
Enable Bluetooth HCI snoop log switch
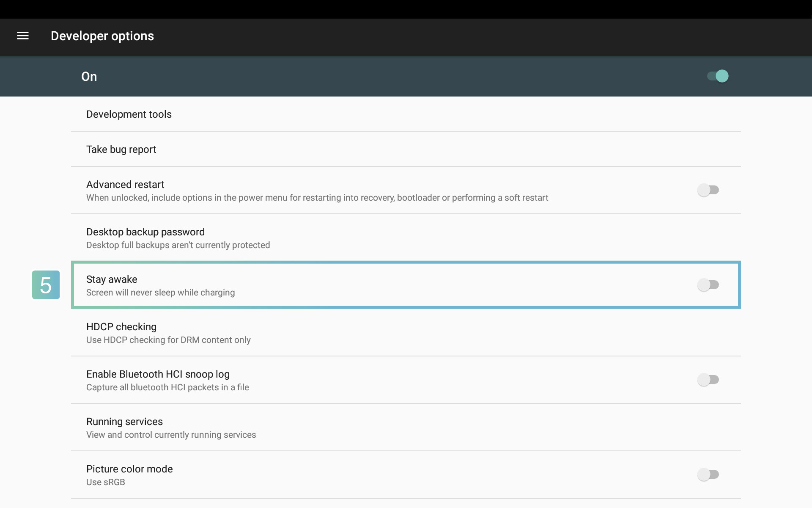pos(708,380)
